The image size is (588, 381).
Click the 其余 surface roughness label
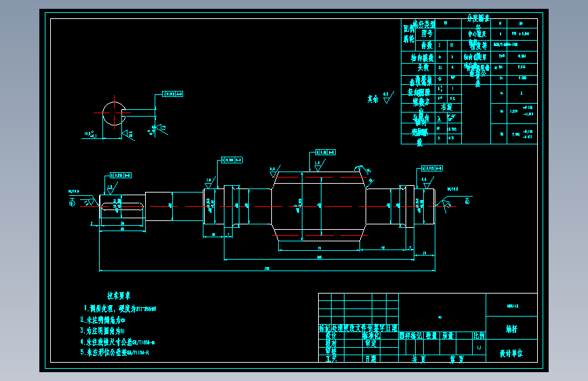tap(373, 99)
